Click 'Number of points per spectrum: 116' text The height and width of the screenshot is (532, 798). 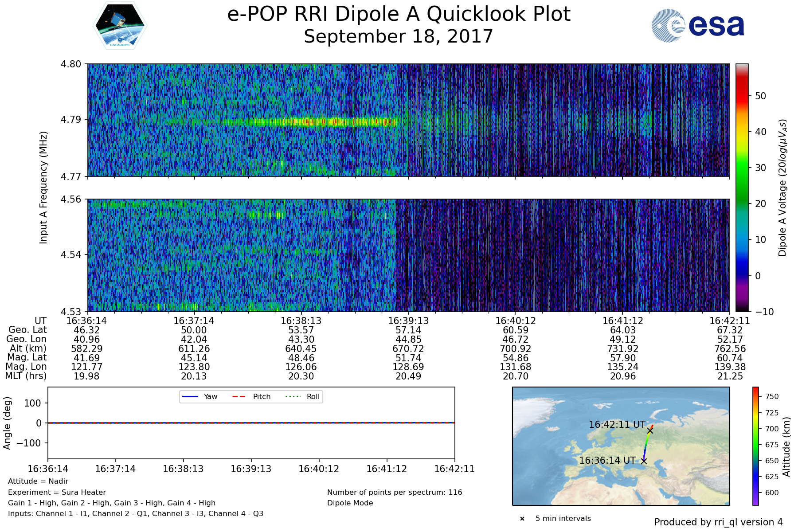click(x=395, y=492)
